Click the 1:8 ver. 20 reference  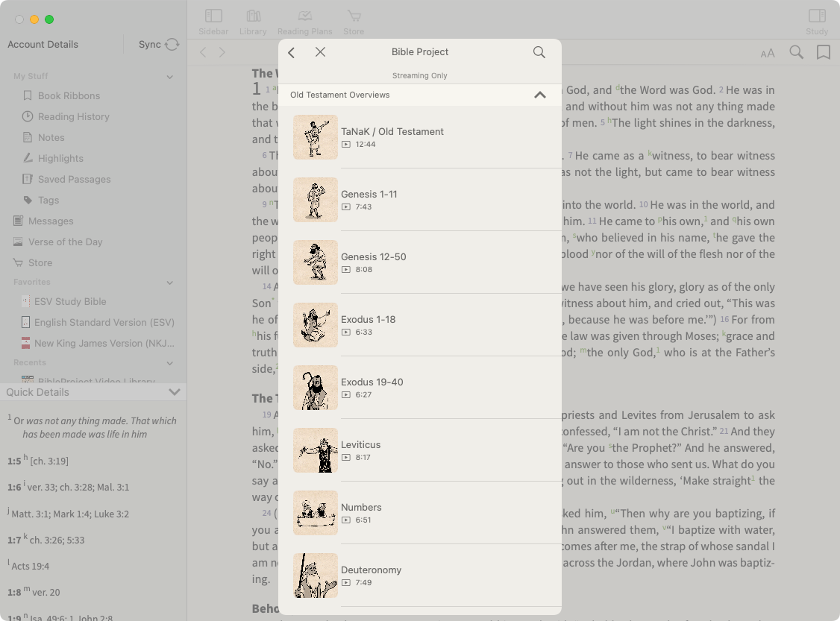coord(34,592)
